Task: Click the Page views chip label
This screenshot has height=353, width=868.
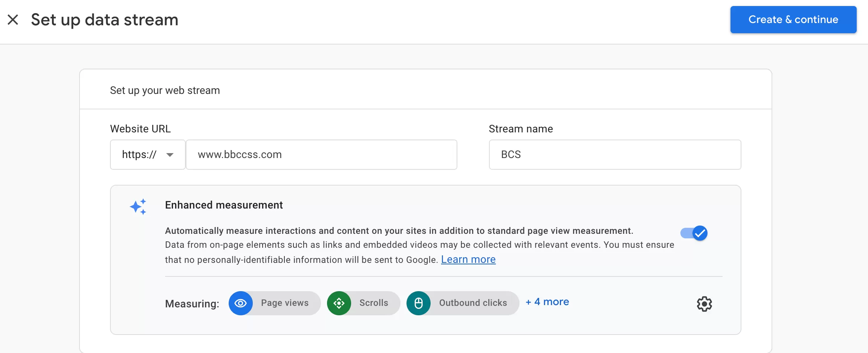Action: point(285,303)
